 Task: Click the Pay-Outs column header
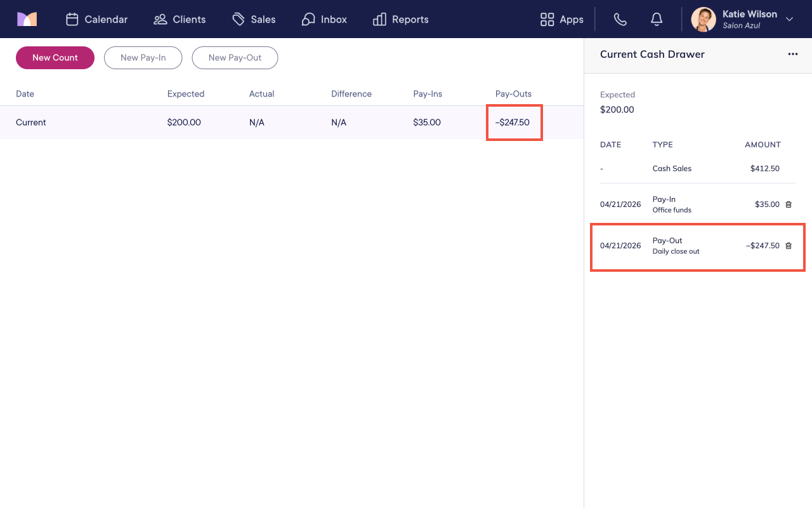(x=513, y=93)
